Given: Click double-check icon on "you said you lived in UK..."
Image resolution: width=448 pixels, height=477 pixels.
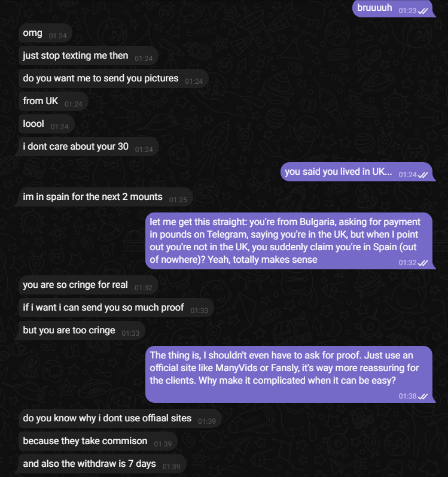Looking at the screenshot, I should click(423, 175).
